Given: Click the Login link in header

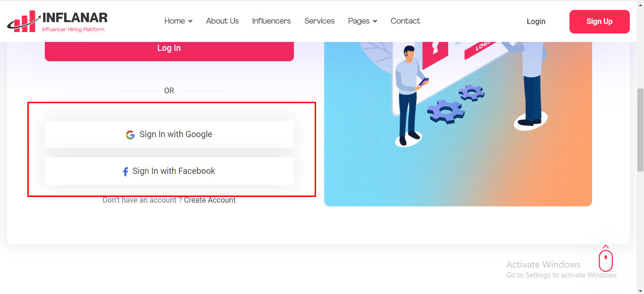Looking at the screenshot, I should (x=536, y=21).
